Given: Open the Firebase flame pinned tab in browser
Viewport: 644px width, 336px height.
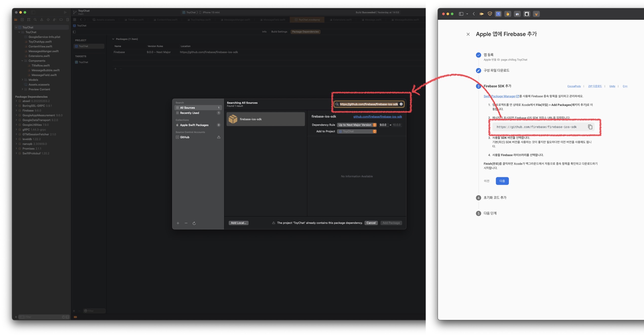Looking at the screenshot, I should click(507, 14).
